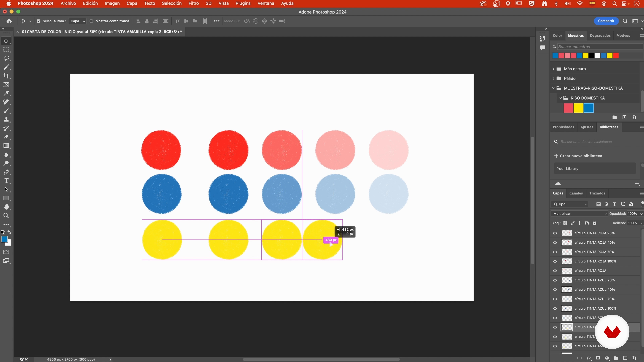Pick the yellow RISO DOMESTIKA swatch
644x362 pixels.
click(578, 108)
